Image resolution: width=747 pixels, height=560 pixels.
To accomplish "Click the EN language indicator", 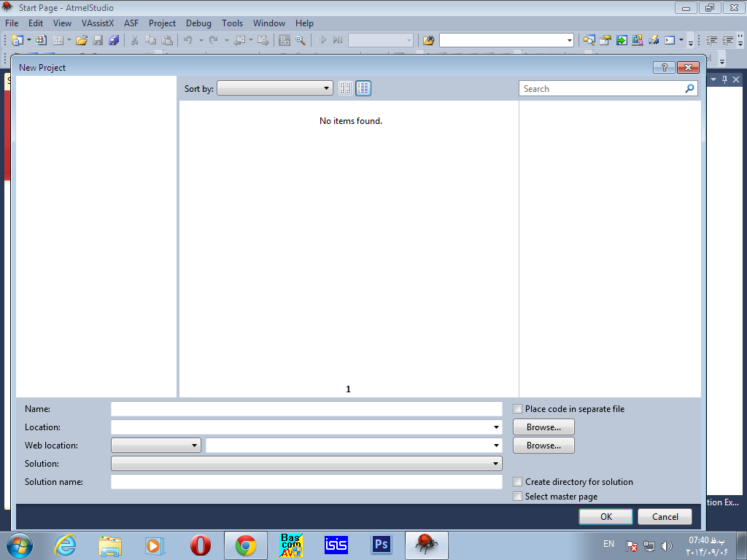I will point(608,544).
